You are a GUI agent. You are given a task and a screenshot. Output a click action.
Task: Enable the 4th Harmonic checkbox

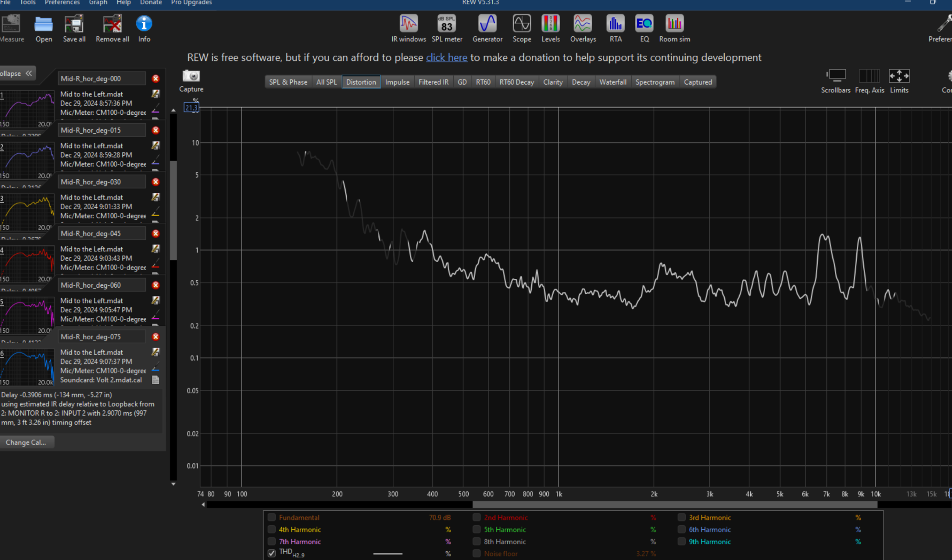pyautogui.click(x=272, y=529)
